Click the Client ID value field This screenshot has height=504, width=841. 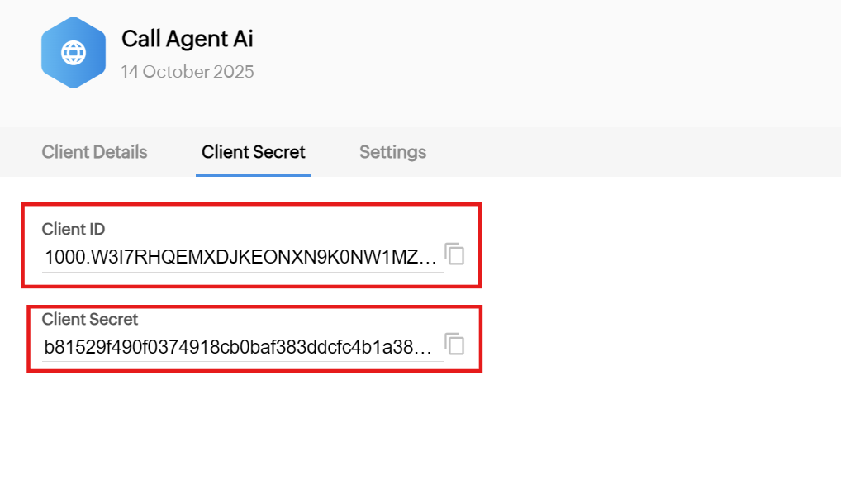240,257
